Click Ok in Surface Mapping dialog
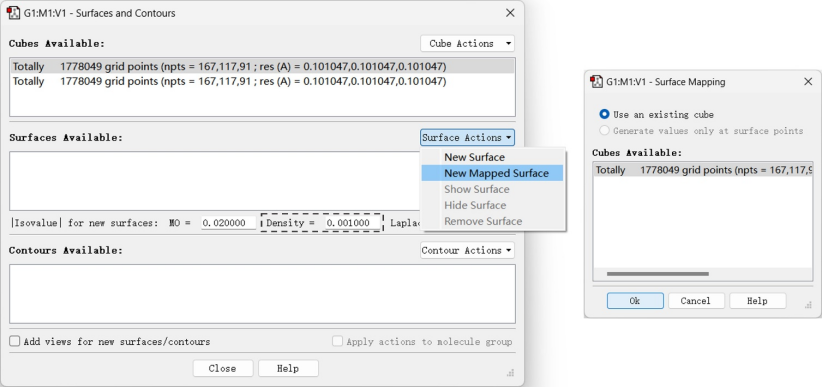 [635, 301]
